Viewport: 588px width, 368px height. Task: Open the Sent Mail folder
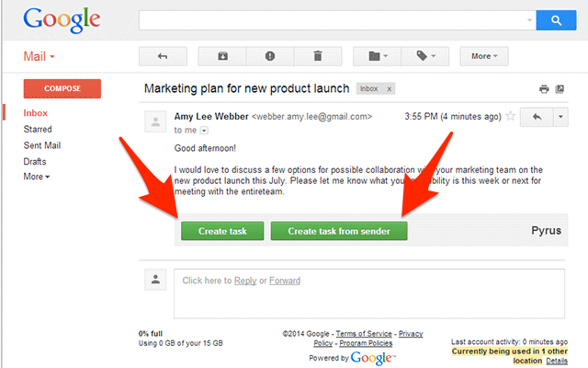point(42,145)
